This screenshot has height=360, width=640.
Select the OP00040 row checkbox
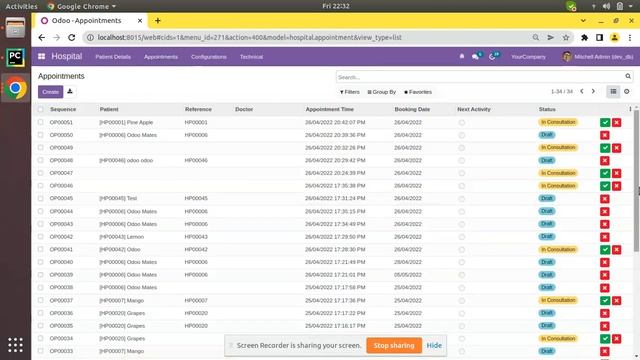point(40,262)
